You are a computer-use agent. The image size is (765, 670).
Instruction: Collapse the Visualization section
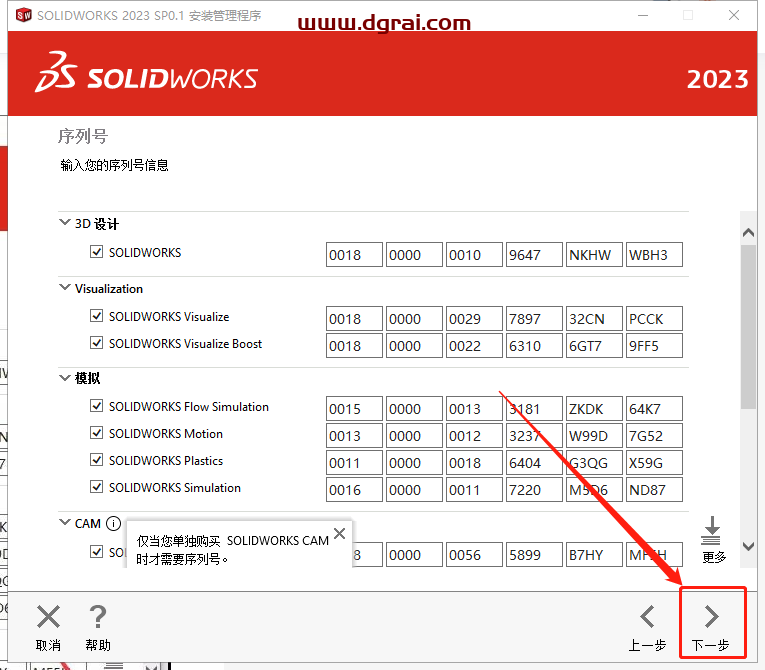(64, 287)
